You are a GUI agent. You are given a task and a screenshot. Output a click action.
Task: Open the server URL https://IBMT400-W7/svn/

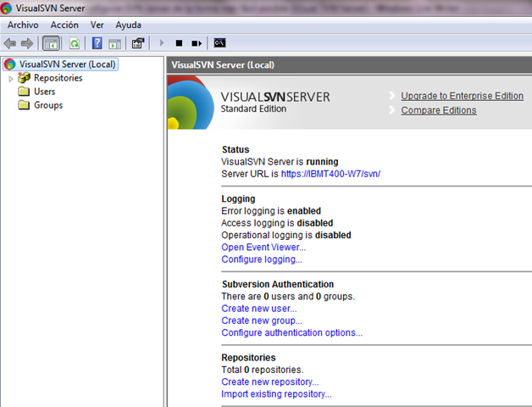click(x=330, y=174)
